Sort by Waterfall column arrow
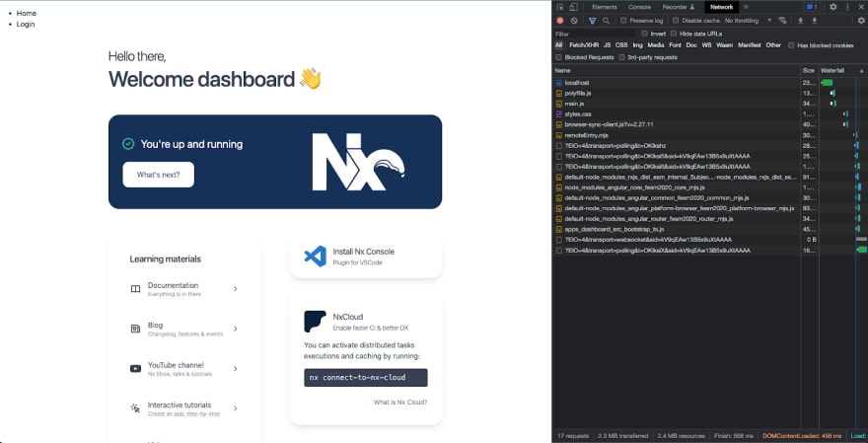 pyautogui.click(x=861, y=71)
